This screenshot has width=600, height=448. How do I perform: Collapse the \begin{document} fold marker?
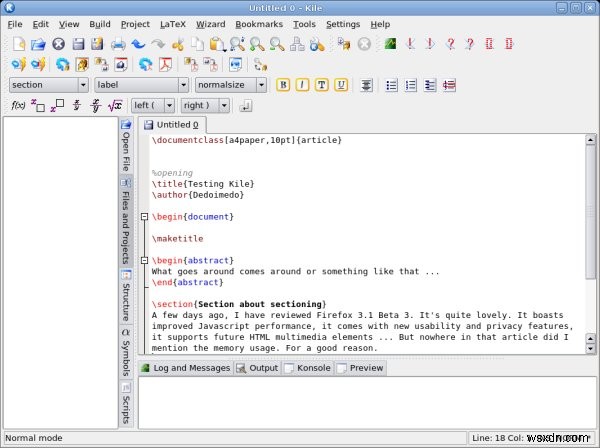coord(145,216)
